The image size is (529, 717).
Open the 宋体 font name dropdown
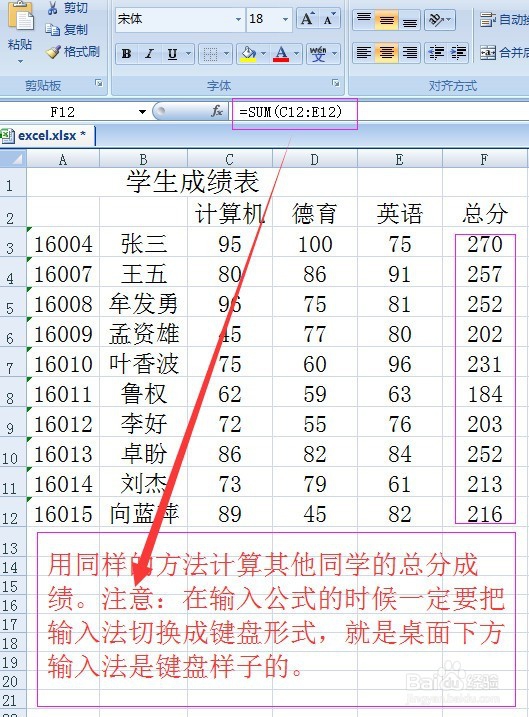[238, 20]
